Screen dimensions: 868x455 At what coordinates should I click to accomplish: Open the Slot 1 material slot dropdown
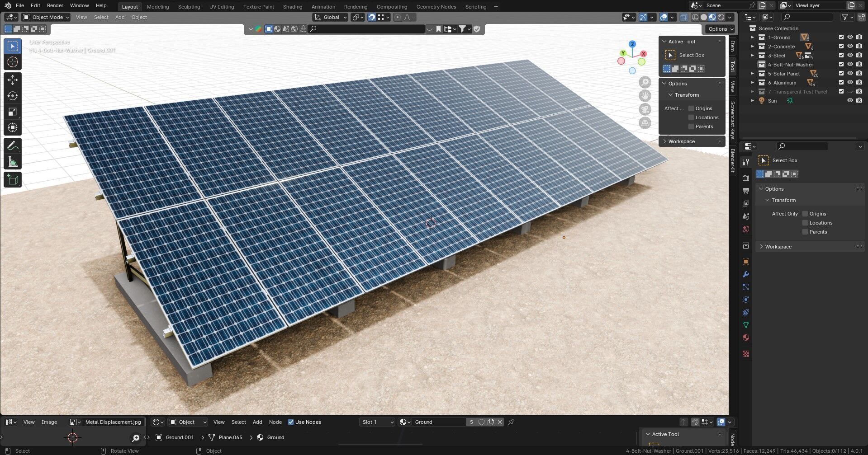tap(377, 422)
